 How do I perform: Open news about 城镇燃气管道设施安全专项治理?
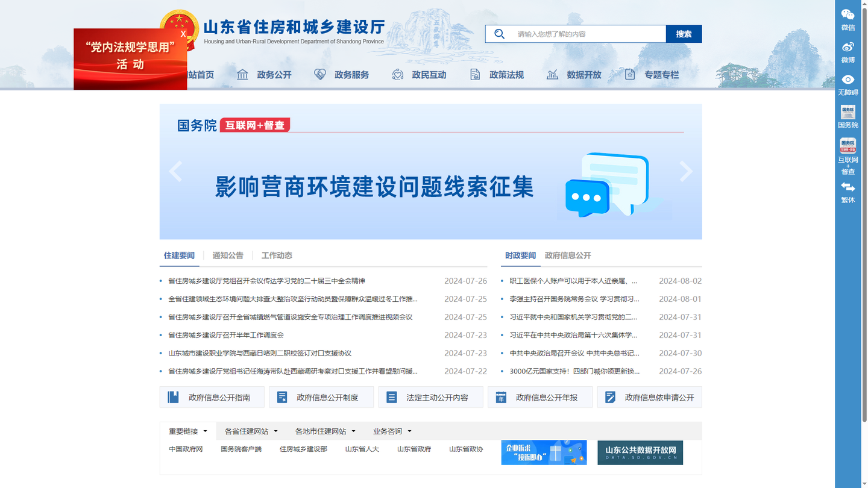pyautogui.click(x=290, y=317)
